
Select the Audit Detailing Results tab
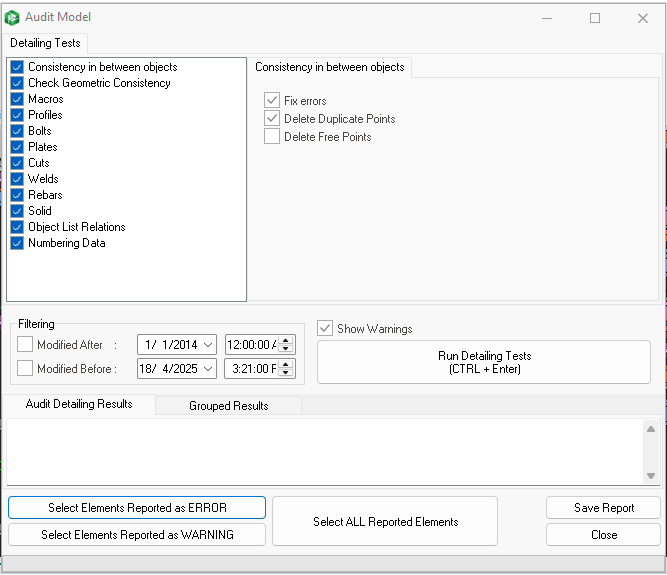[79, 404]
